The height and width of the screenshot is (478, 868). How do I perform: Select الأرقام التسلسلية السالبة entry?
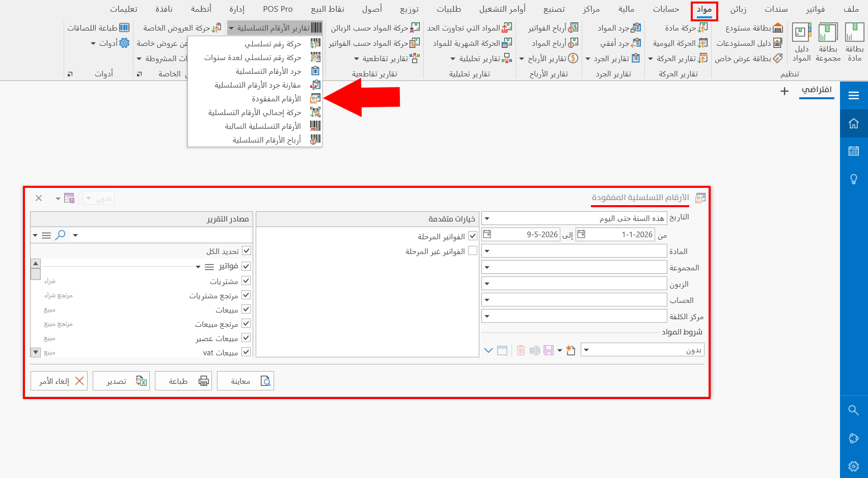point(255,126)
